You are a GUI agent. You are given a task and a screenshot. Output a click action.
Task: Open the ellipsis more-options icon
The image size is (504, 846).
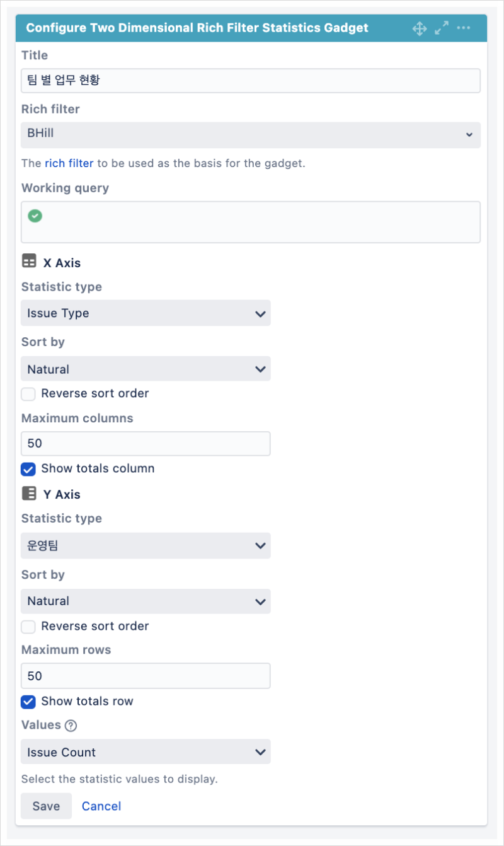[464, 28]
